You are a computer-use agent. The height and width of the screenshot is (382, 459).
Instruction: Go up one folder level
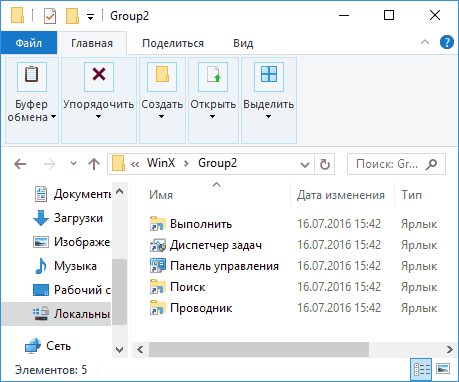pyautogui.click(x=94, y=164)
